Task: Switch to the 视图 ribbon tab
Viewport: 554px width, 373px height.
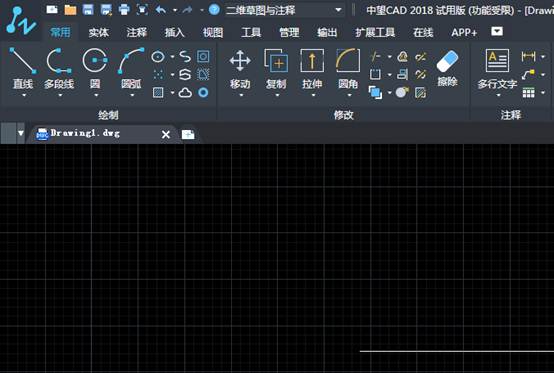Action: point(213,33)
